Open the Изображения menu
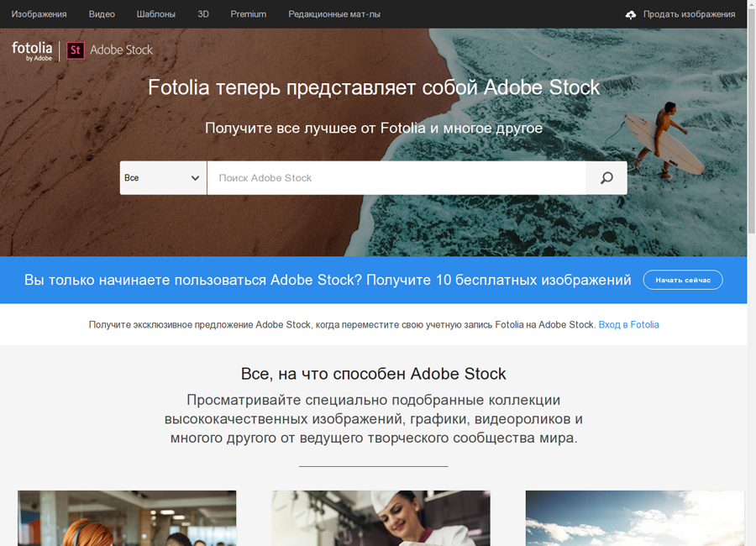The width and height of the screenshot is (756, 546). (x=39, y=14)
